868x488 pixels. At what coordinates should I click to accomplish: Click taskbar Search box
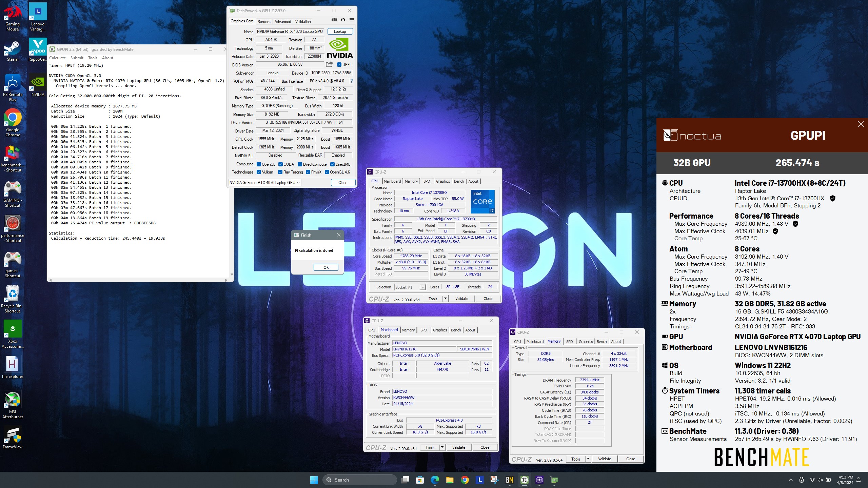coord(360,480)
